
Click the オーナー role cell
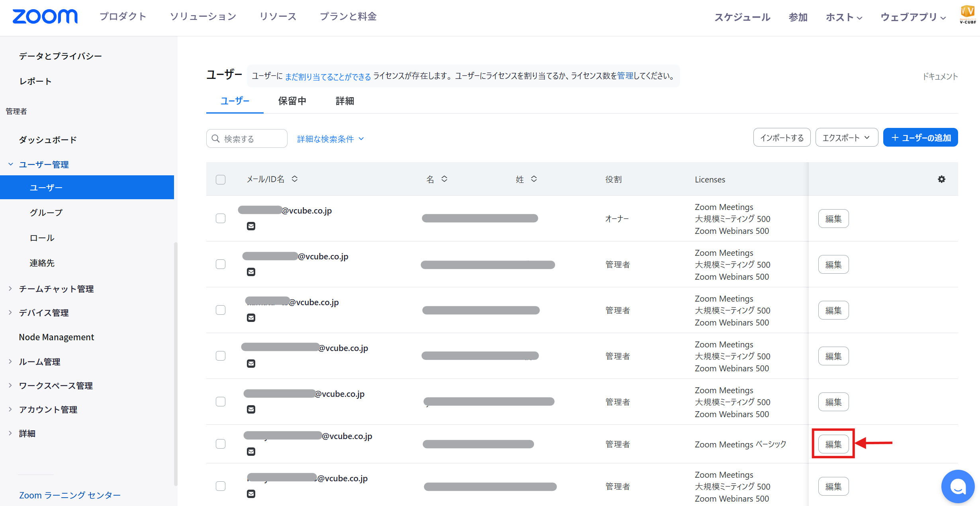pyautogui.click(x=617, y=219)
